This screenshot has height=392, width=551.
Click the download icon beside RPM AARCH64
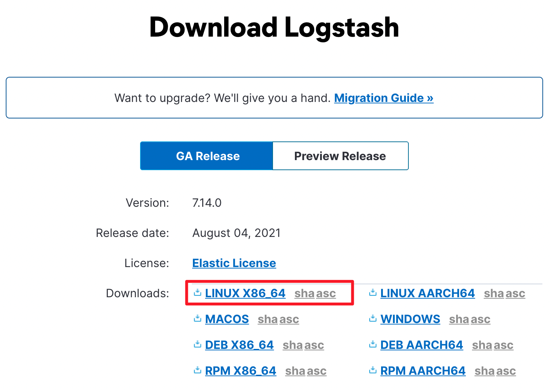point(373,370)
